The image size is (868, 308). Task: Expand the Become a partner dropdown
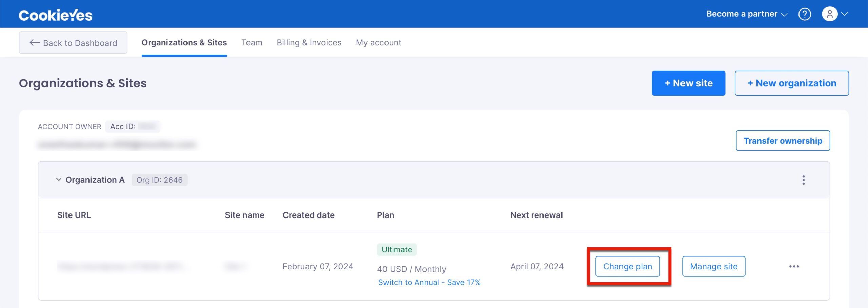click(747, 14)
